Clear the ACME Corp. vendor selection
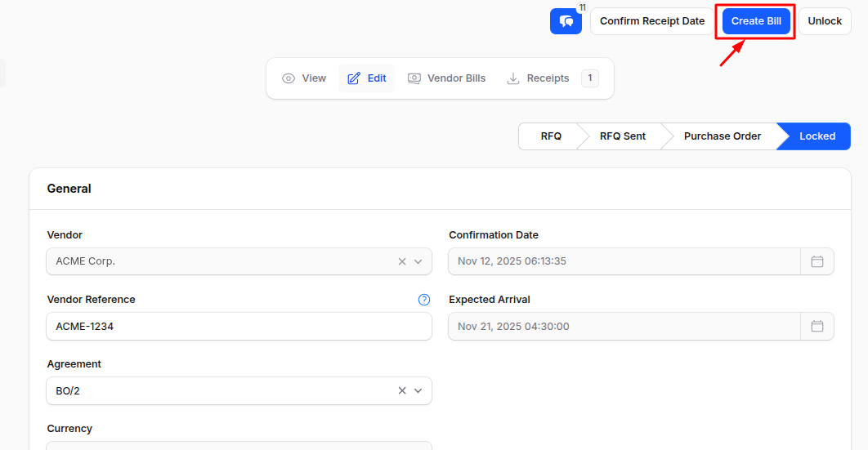The image size is (868, 450). (402, 261)
